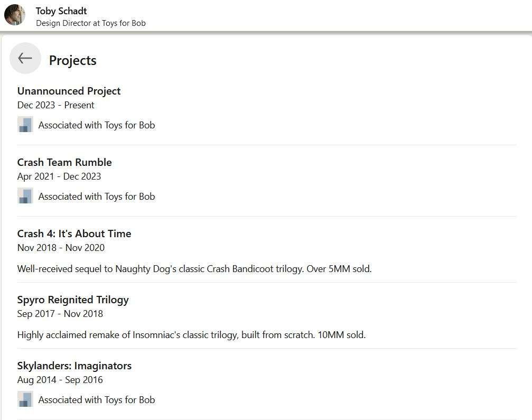Open the Toby Schadt name link

tap(61, 11)
